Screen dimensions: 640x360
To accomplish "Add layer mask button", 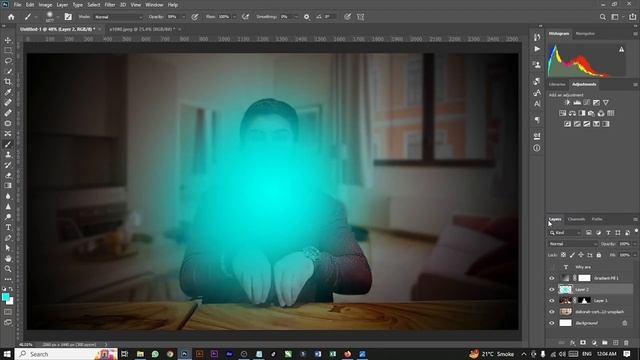I will pyautogui.click(x=583, y=343).
